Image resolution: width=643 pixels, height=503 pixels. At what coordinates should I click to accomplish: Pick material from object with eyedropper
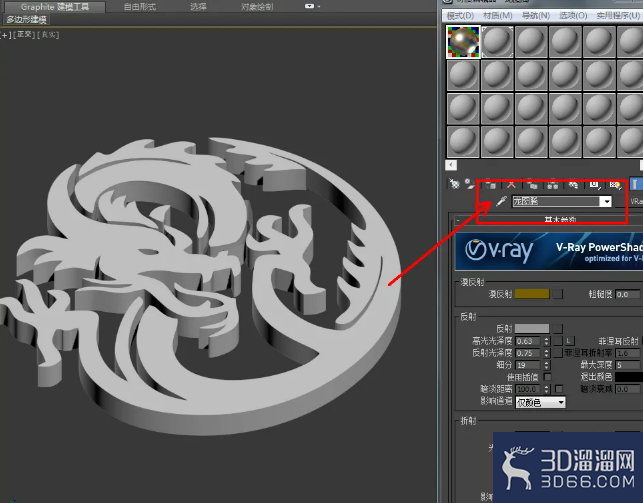coord(501,201)
